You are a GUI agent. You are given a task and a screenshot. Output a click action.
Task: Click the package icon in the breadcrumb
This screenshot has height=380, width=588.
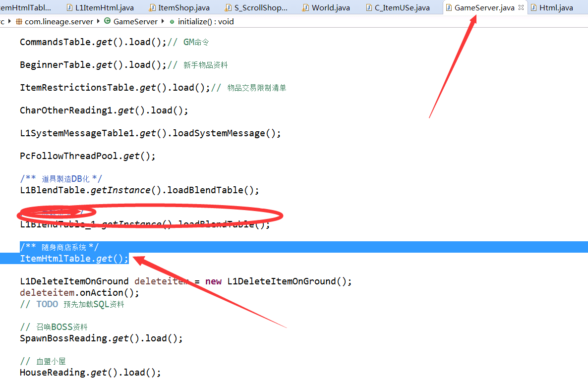(x=19, y=22)
